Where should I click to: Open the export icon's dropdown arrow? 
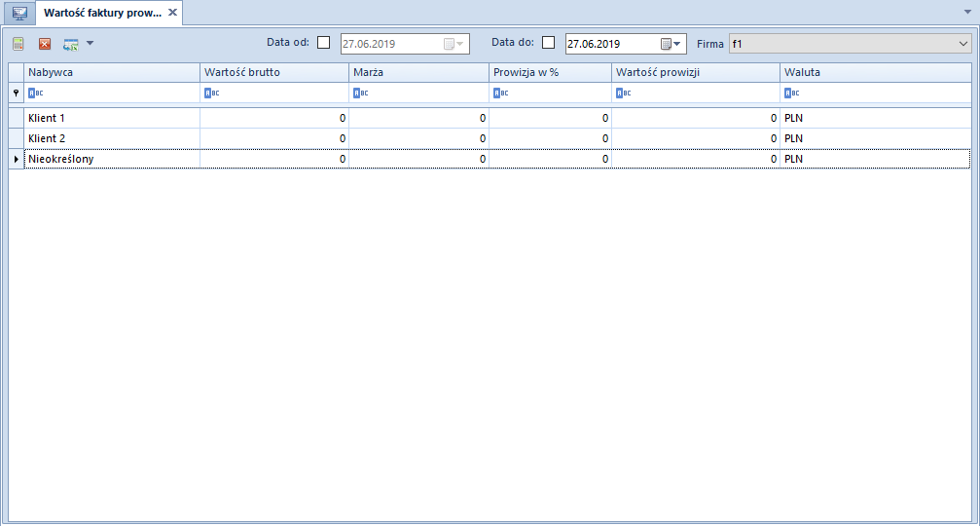tap(90, 43)
